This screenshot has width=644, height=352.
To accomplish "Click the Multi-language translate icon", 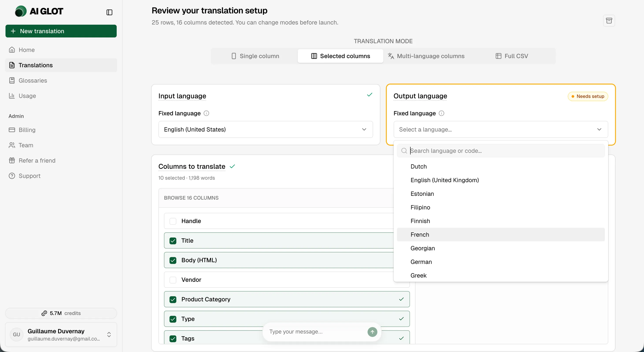I will tap(391, 56).
